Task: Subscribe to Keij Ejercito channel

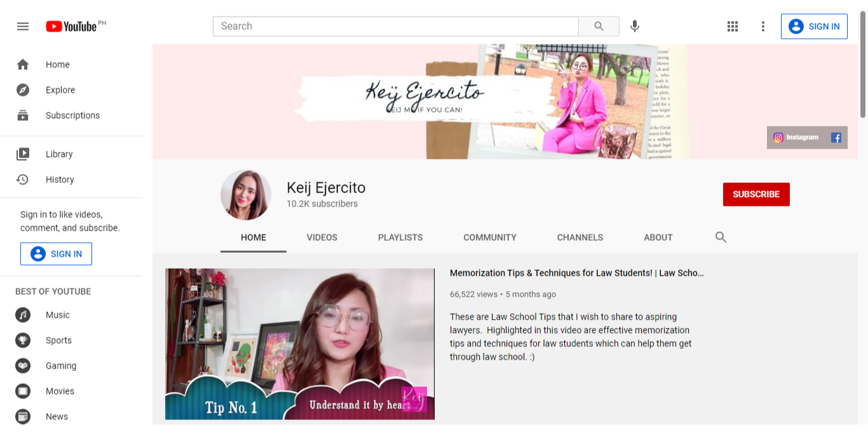Action: click(x=756, y=194)
